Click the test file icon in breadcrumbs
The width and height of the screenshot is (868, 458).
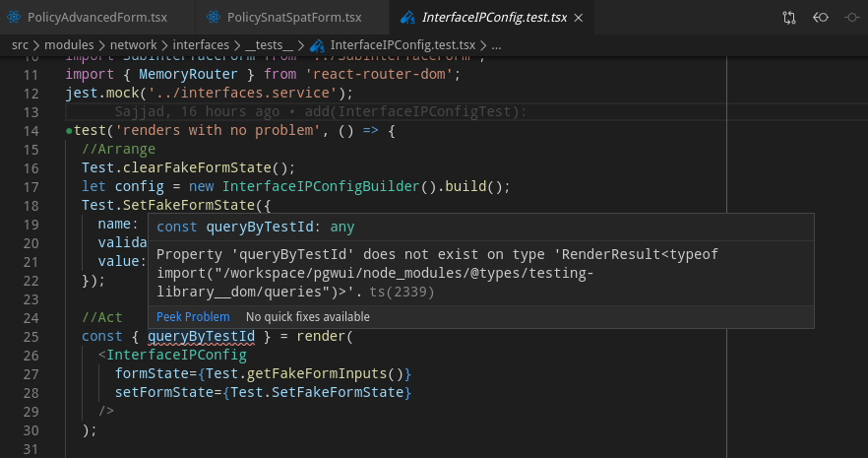click(x=317, y=45)
